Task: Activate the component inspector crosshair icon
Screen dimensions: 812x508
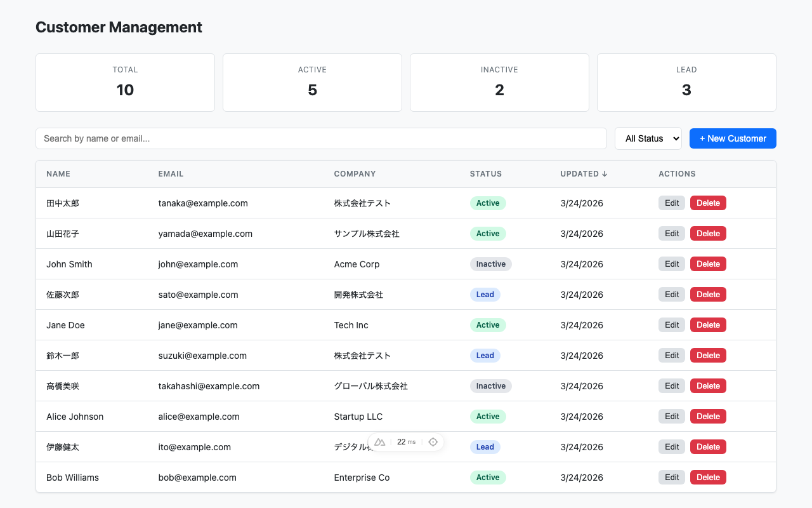Action: (433, 442)
